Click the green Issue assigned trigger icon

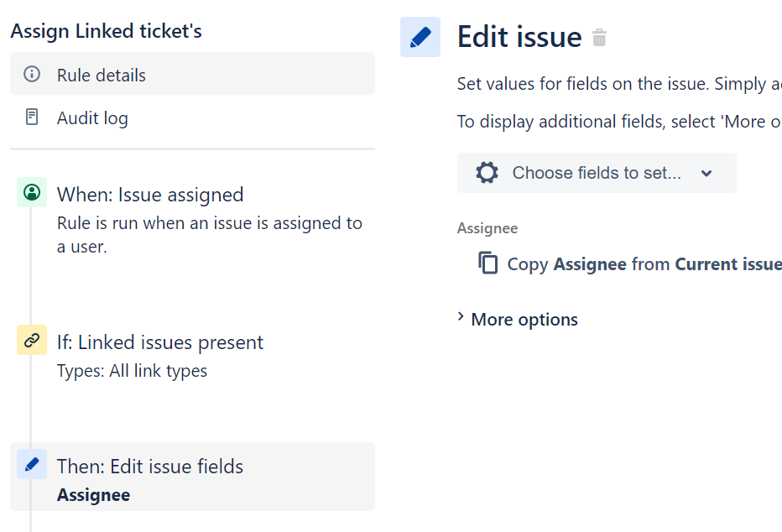32,193
